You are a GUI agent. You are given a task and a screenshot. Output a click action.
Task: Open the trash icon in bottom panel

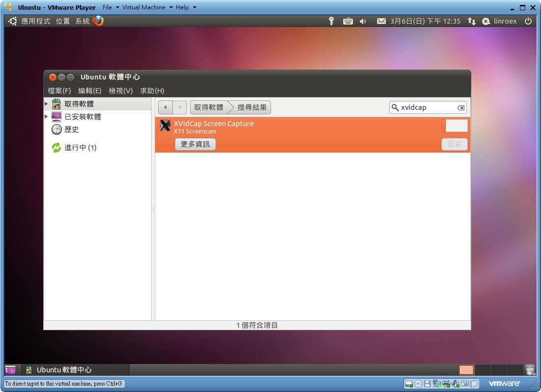point(530,369)
